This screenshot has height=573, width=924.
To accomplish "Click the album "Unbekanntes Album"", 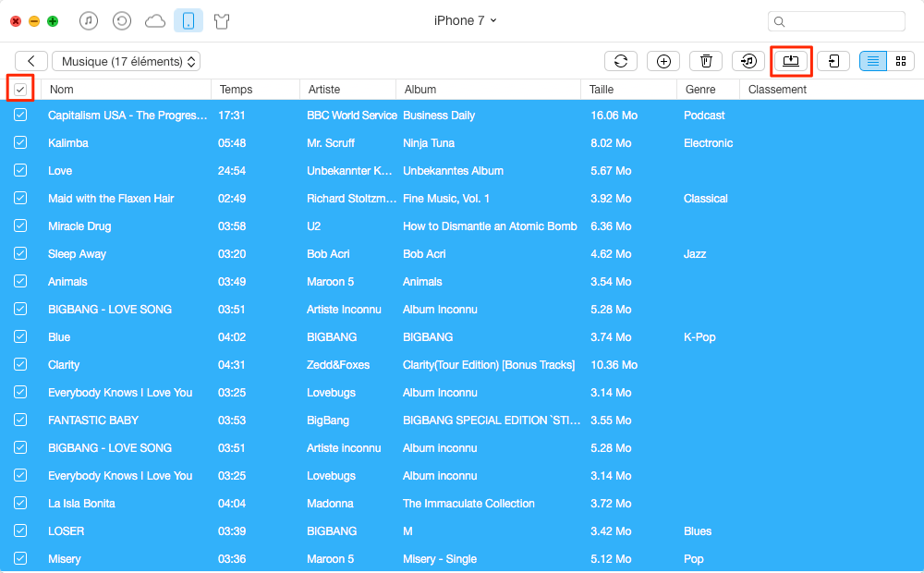I will tap(453, 171).
